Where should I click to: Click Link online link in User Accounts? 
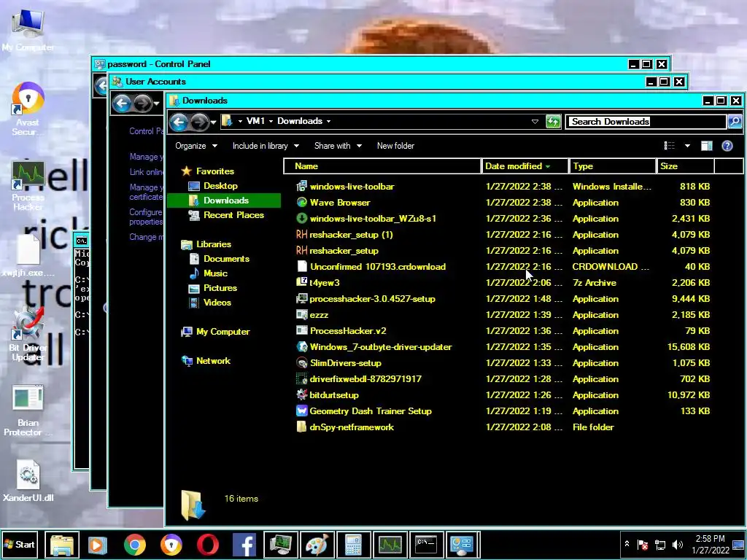coord(146,172)
